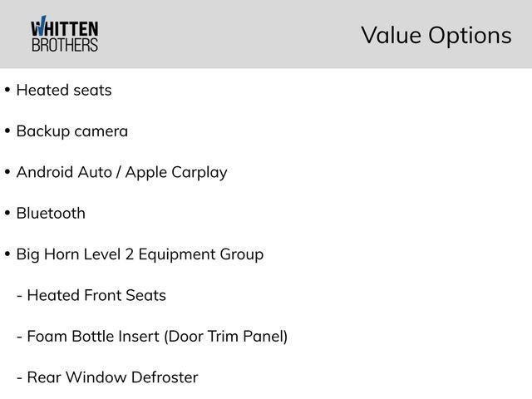This screenshot has width=532, height=399.
Task: Click the dash before Rear Window Defroster
Action: click(x=19, y=378)
